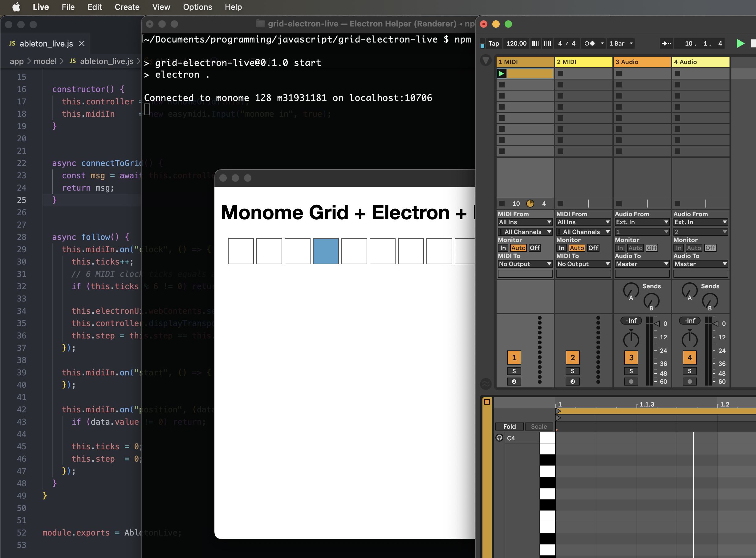The height and width of the screenshot is (558, 756).
Task: Open Audio From dropdown on track 3
Action: point(640,222)
